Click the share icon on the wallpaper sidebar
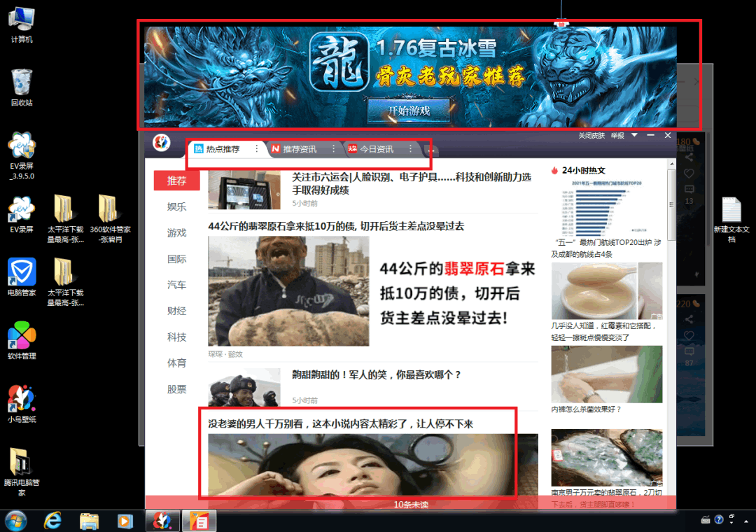The image size is (756, 532). (x=689, y=156)
